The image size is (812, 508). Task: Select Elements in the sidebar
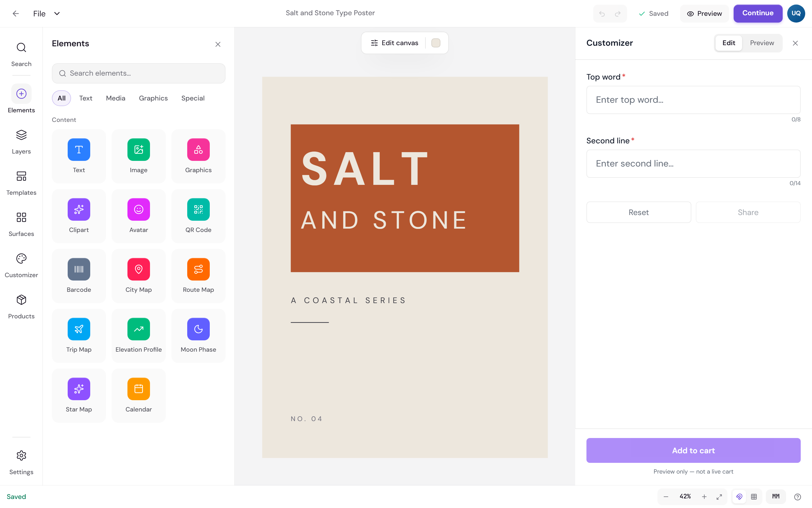point(21,99)
